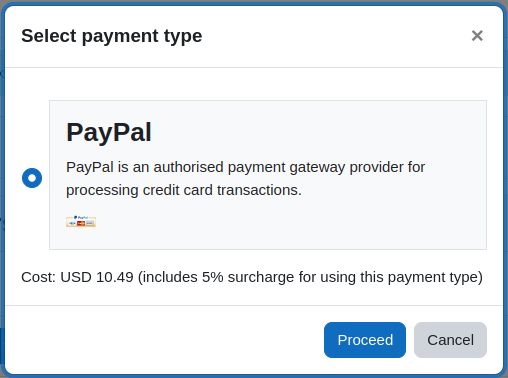This screenshot has height=378, width=508.
Task: Confirm PayPal by clicking Proceed
Action: pyautogui.click(x=365, y=340)
